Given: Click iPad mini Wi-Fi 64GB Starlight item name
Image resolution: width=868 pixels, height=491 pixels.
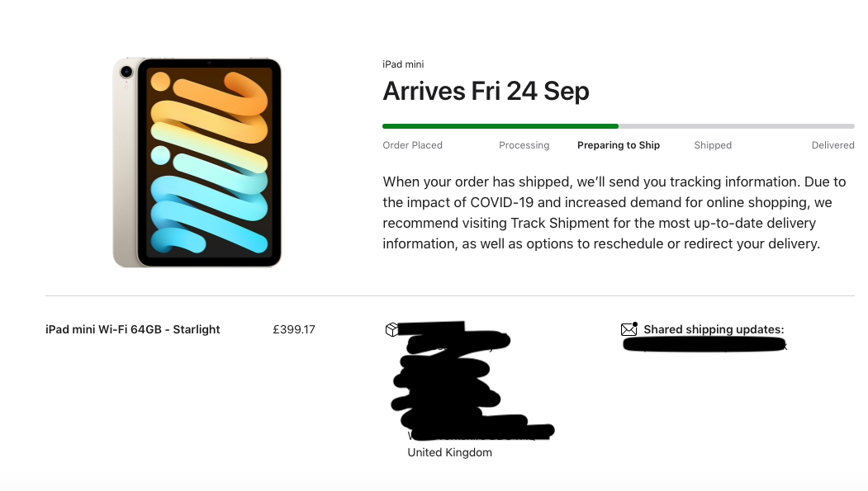Looking at the screenshot, I should coord(133,329).
